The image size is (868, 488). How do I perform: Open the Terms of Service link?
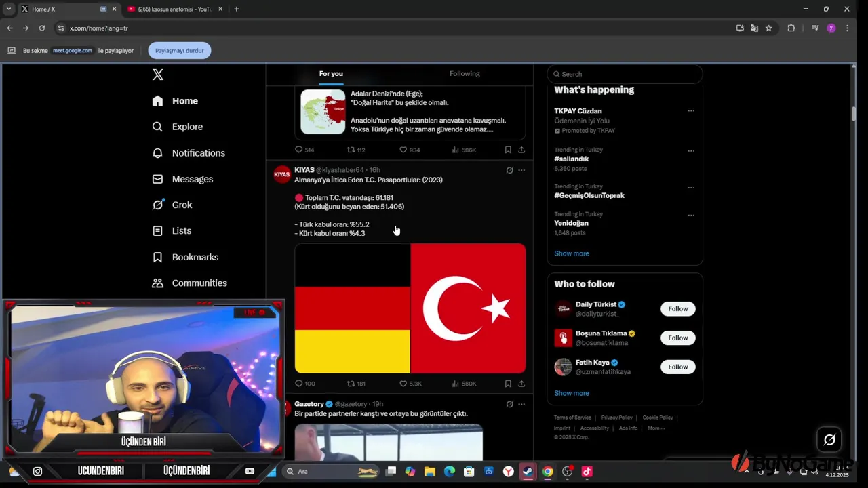572,418
